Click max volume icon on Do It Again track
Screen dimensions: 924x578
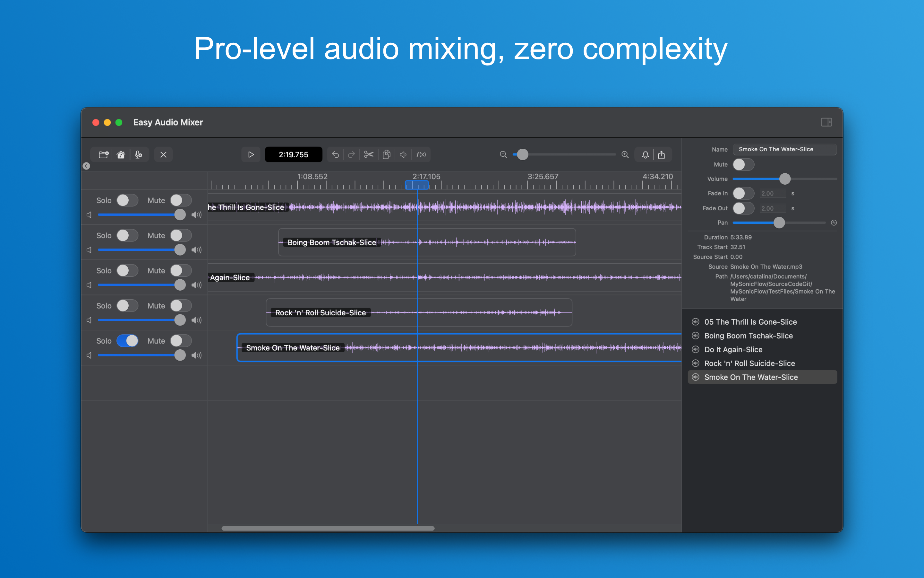(x=196, y=285)
